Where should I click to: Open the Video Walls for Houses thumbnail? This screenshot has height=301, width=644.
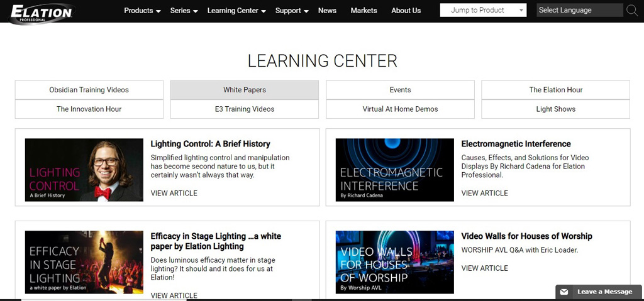click(394, 262)
